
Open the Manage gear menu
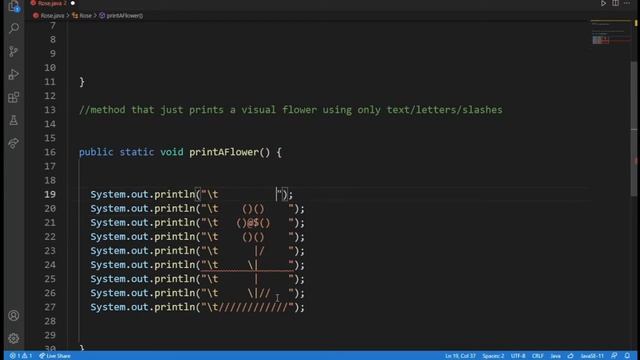14,338
